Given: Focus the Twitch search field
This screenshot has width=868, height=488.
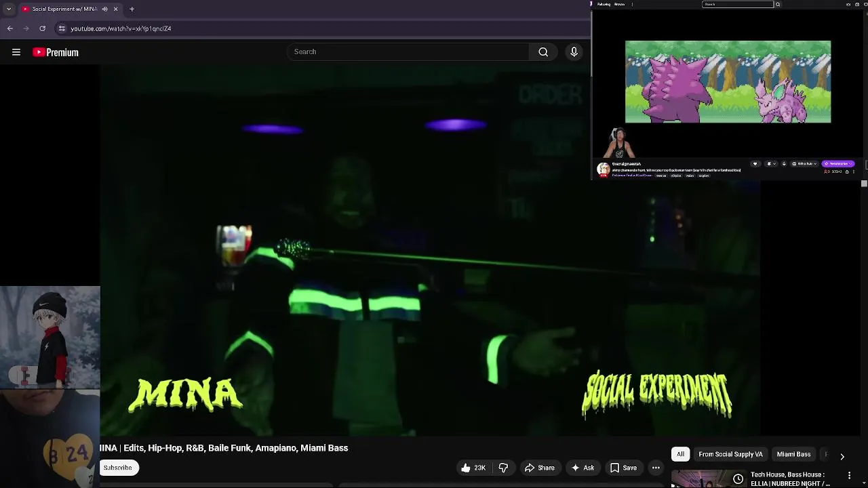Looking at the screenshot, I should point(738,4).
